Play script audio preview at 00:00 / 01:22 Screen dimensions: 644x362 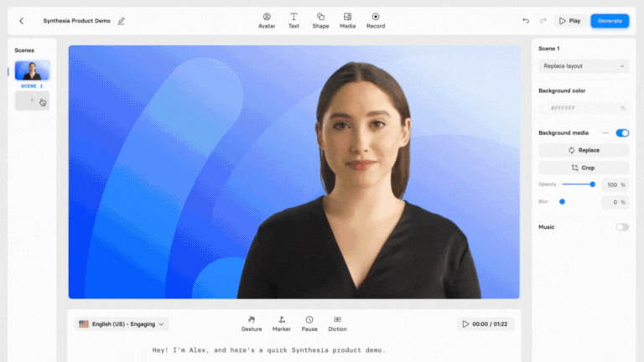485,324
